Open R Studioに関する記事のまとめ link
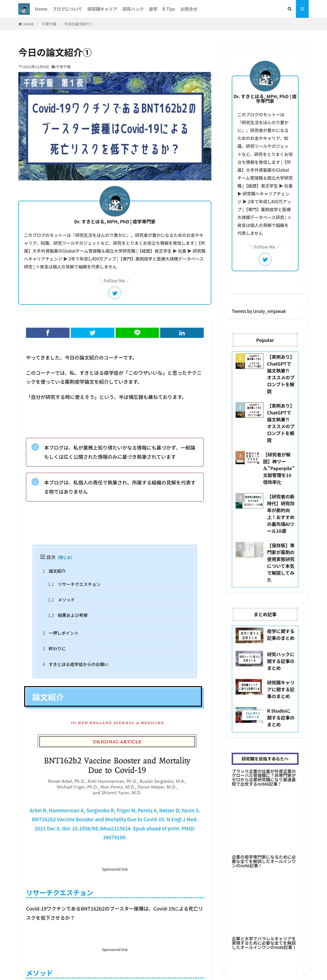The width and height of the screenshot is (327, 980). (x=281, y=717)
